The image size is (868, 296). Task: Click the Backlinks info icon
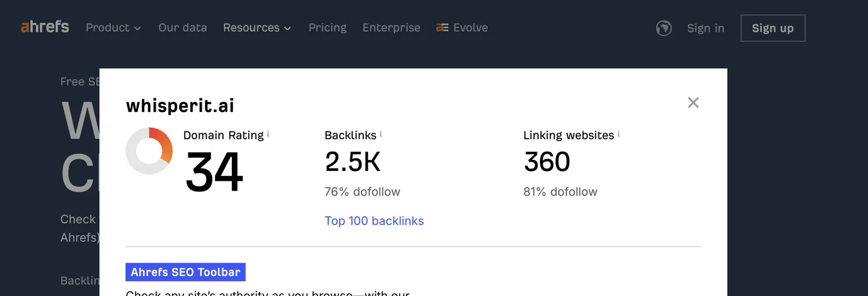coord(381,134)
